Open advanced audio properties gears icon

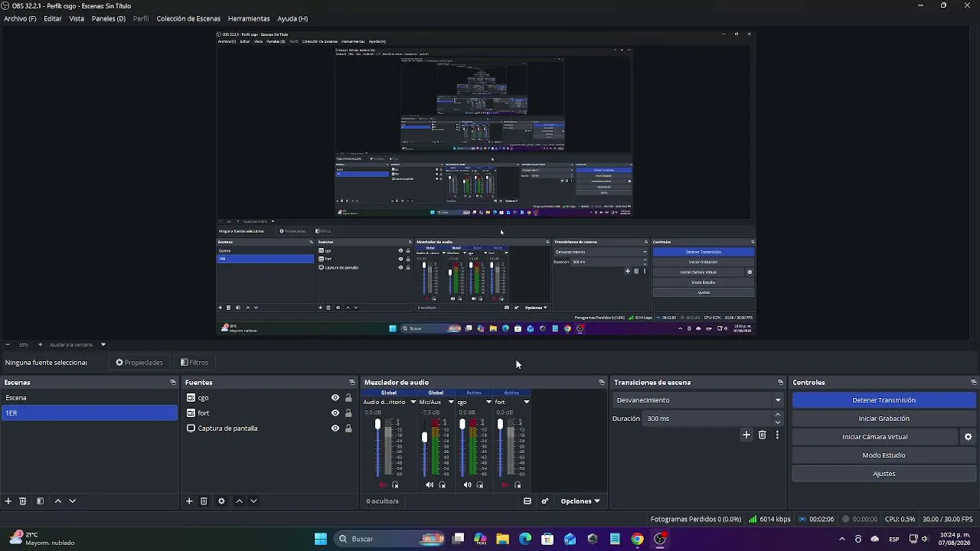(545, 501)
